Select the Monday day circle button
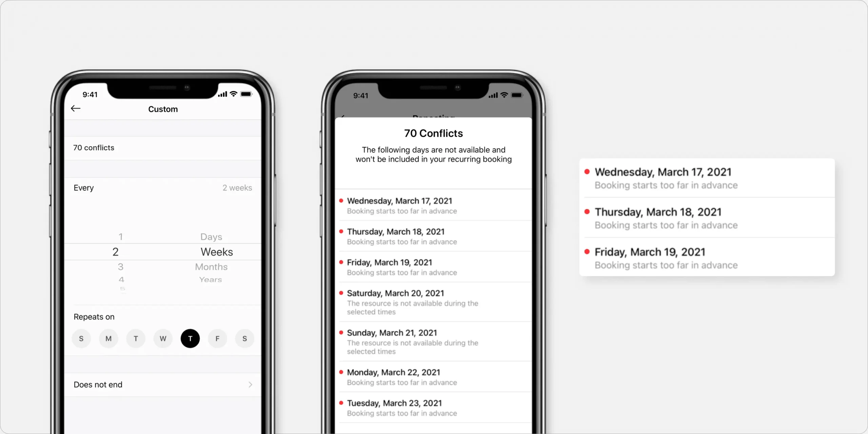 (108, 338)
